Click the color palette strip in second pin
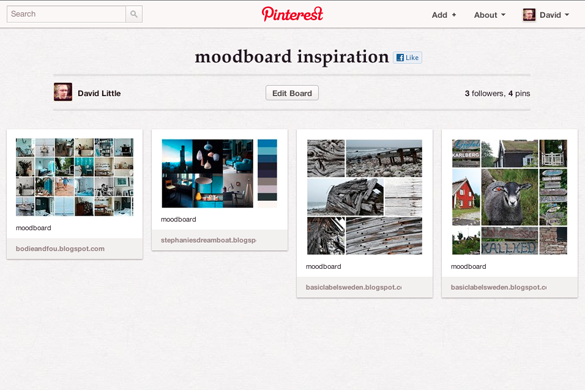 coord(267,173)
